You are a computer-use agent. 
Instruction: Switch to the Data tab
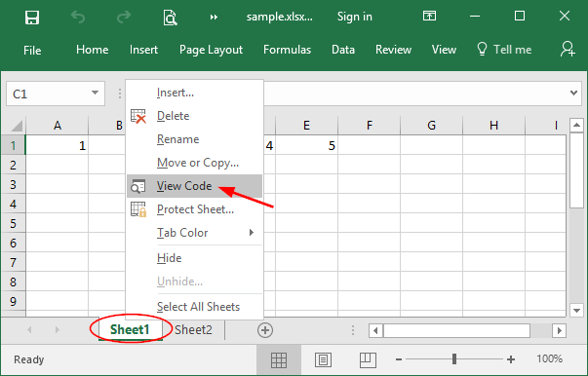pyautogui.click(x=343, y=50)
